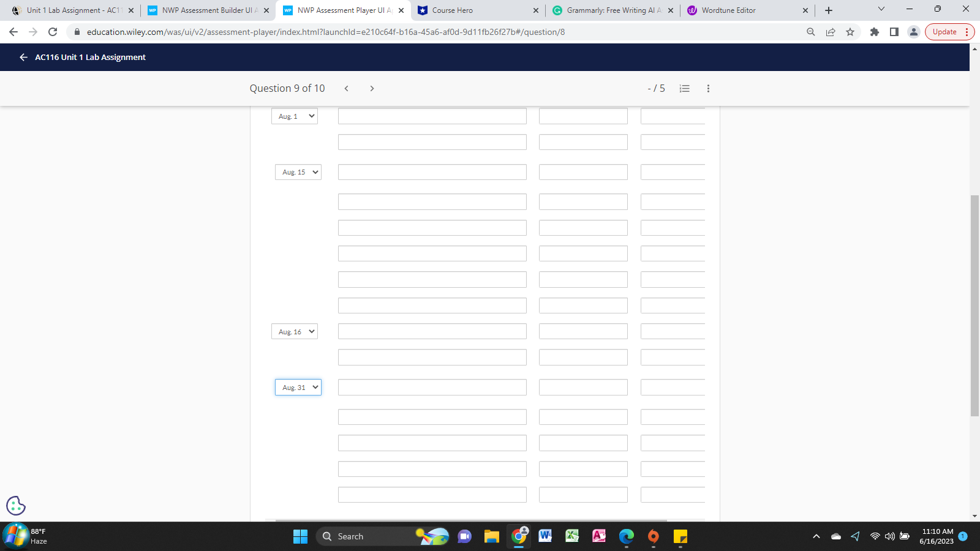Open Excel from the taskbar
Image resolution: width=980 pixels, height=551 pixels.
573,536
